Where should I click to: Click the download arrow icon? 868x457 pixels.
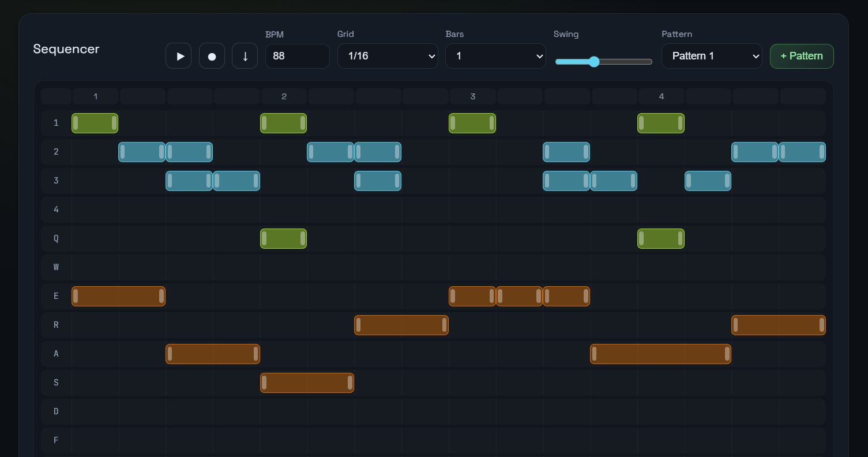(x=245, y=55)
